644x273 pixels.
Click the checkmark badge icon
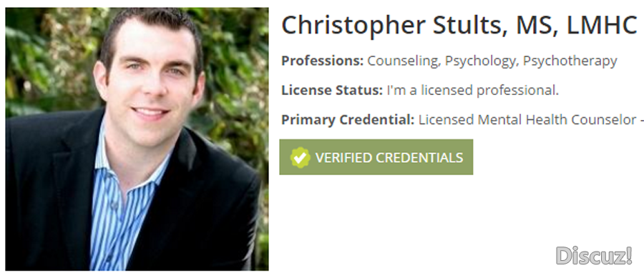(301, 157)
